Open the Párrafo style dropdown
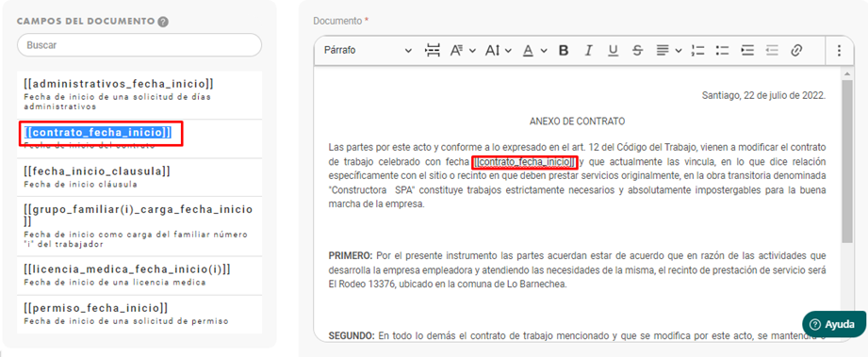This screenshot has height=357, width=868. (x=368, y=50)
